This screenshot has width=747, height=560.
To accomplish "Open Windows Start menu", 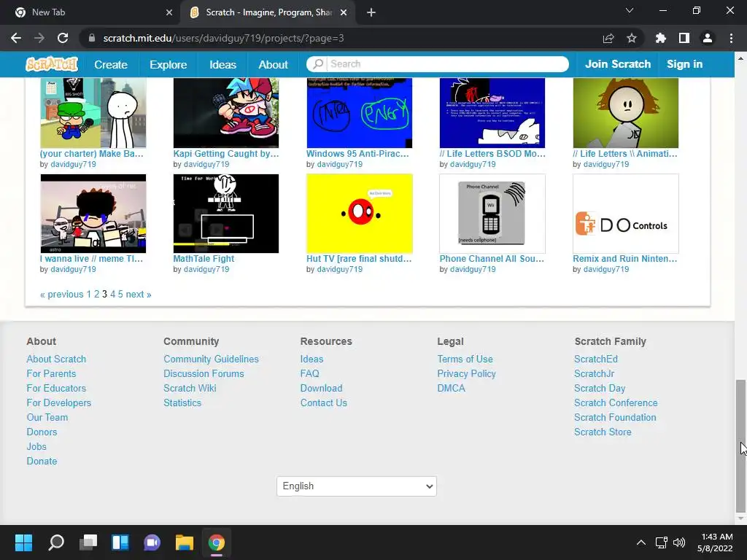I will [23, 542].
